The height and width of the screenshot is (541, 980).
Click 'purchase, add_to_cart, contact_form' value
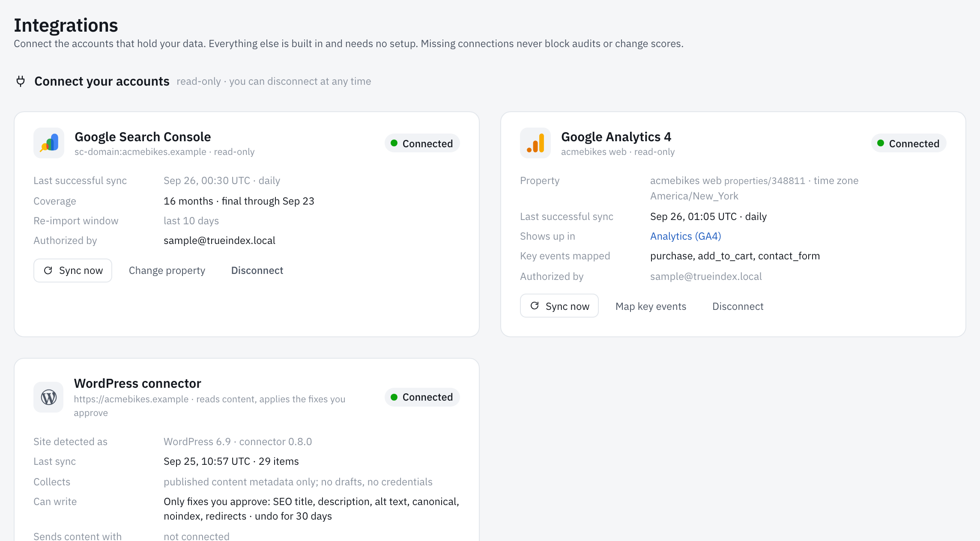click(x=735, y=256)
